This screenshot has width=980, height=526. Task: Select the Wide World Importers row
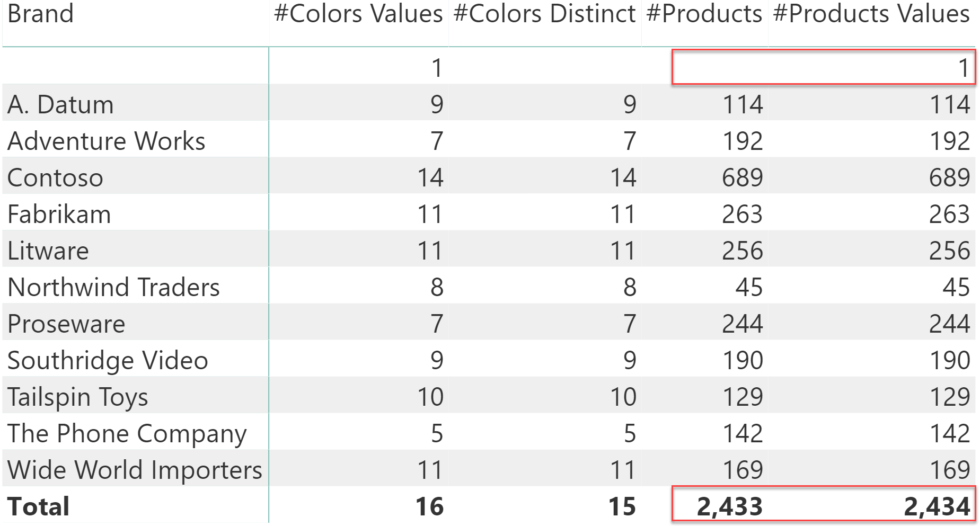tap(489, 469)
